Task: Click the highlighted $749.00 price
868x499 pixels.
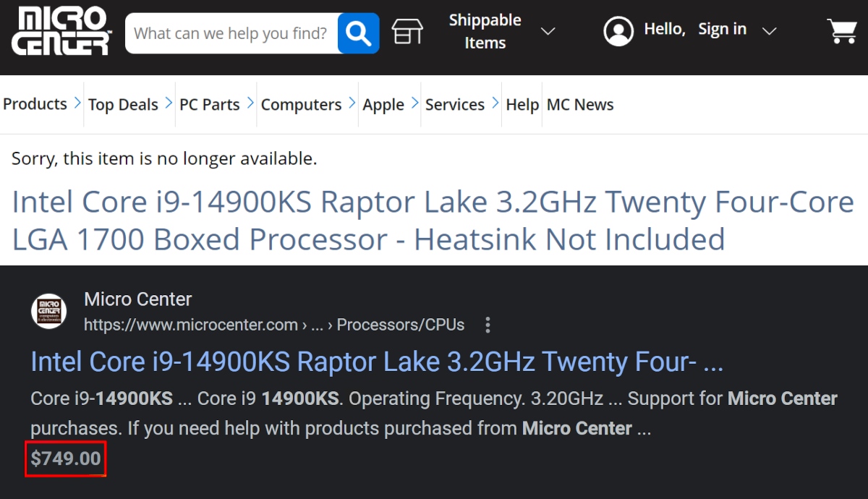Action: [x=65, y=458]
